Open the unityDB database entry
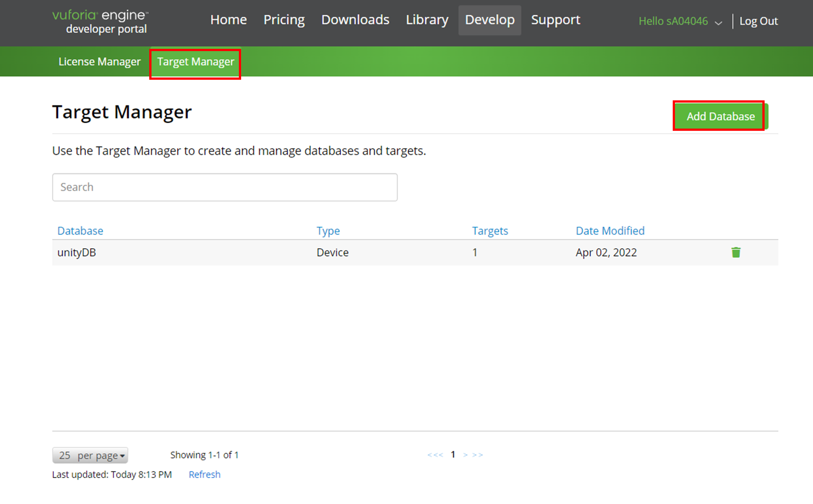Image resolution: width=813 pixels, height=504 pixels. 77,252
